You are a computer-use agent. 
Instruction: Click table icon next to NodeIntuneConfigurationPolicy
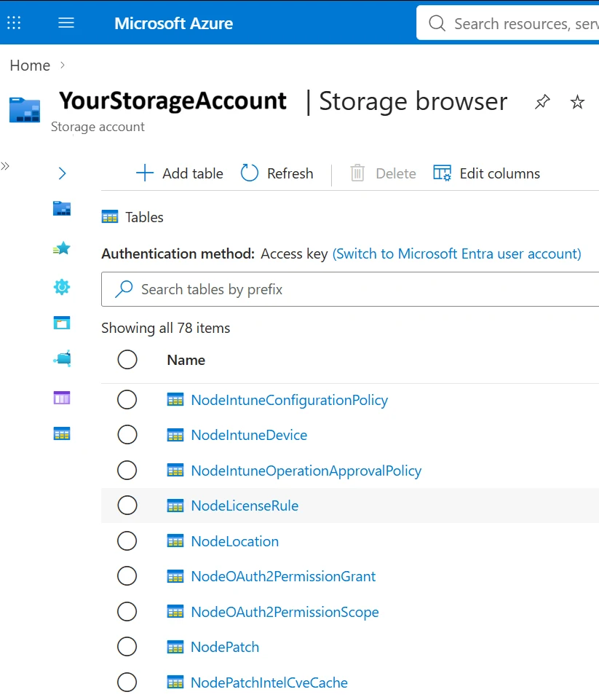[x=175, y=400]
